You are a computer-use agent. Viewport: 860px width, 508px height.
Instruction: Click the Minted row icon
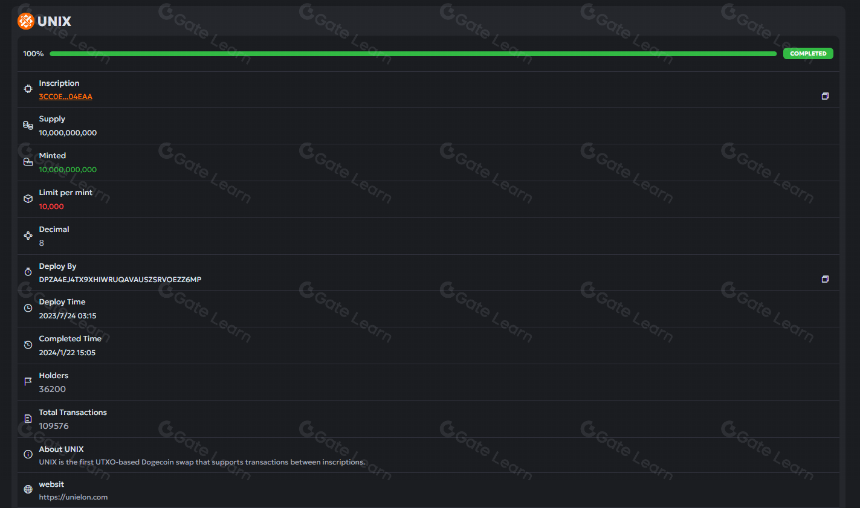pyautogui.click(x=28, y=162)
